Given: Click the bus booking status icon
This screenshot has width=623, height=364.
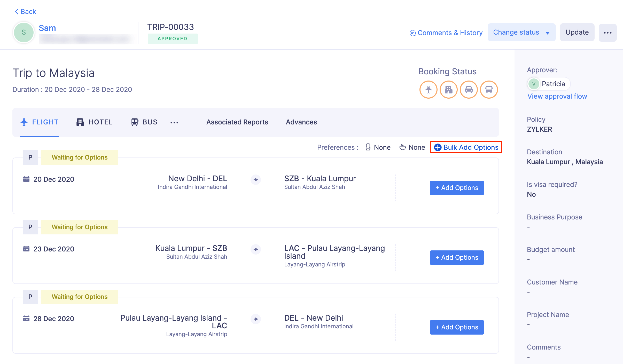Looking at the screenshot, I should pyautogui.click(x=489, y=90).
